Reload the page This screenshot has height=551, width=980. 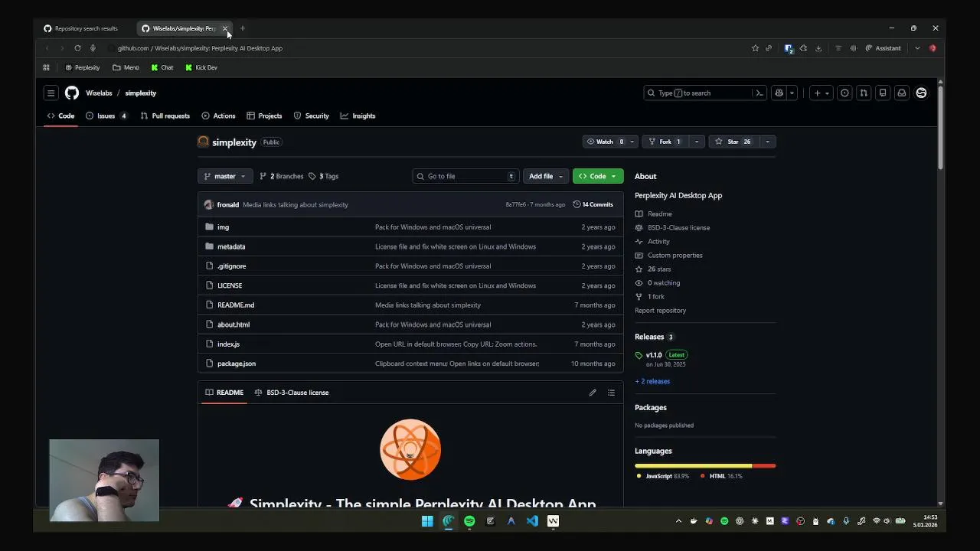click(77, 48)
